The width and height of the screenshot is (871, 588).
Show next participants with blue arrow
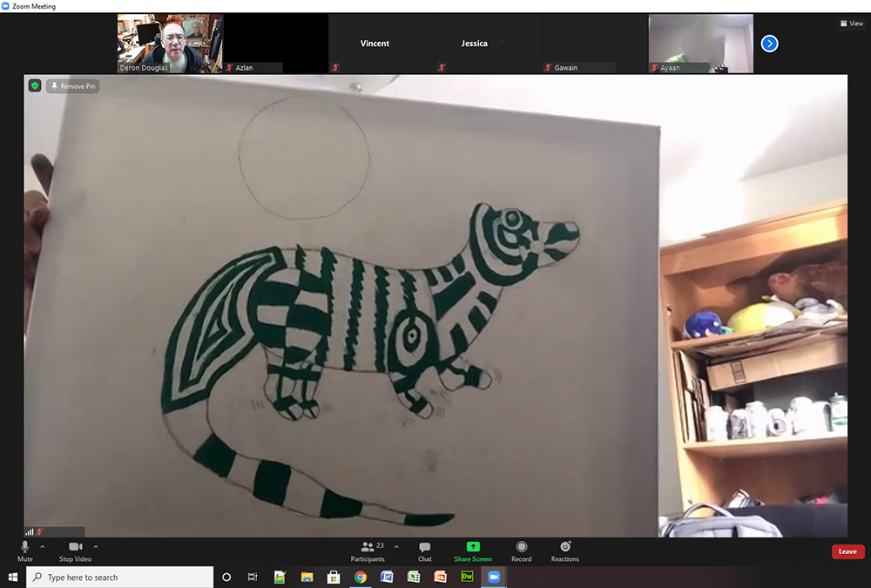point(769,44)
